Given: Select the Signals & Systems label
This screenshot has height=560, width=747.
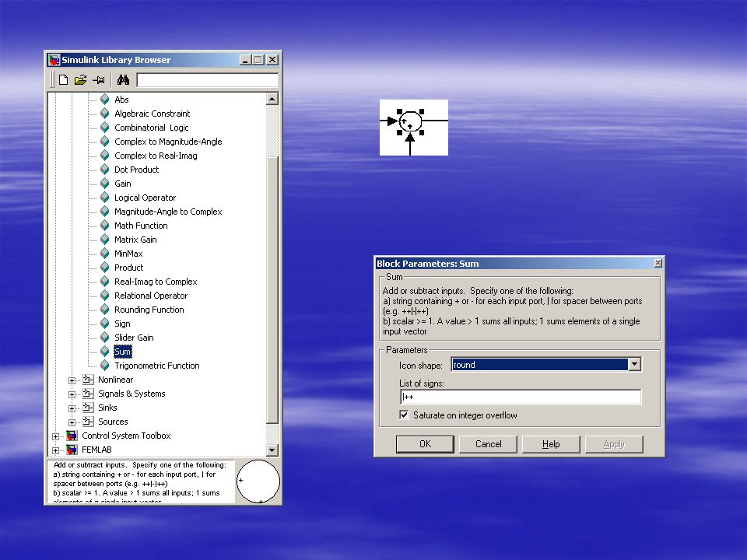Looking at the screenshot, I should pyautogui.click(x=132, y=394).
